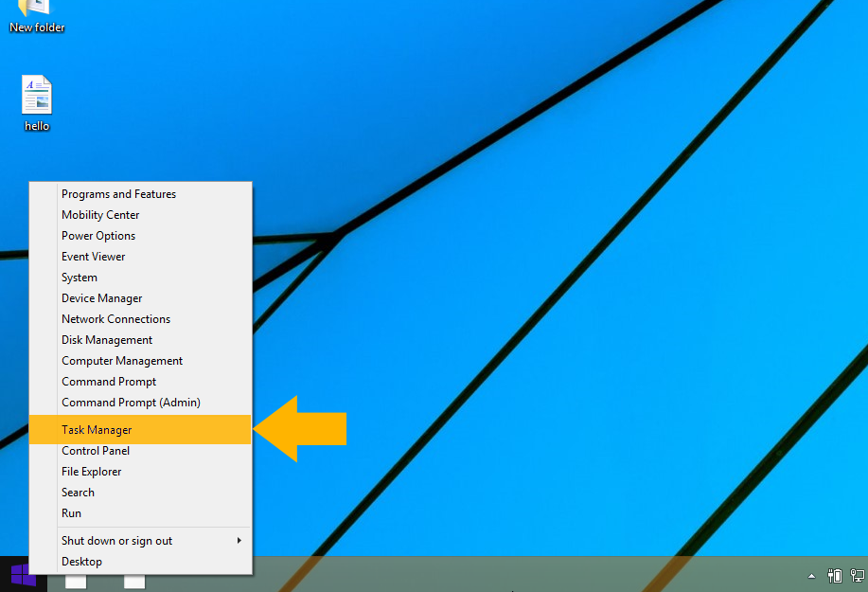Open Command Prompt (non-admin)

141,382
